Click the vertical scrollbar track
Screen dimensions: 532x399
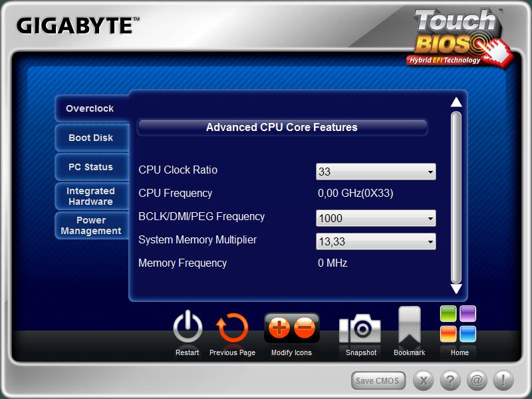(x=456, y=198)
